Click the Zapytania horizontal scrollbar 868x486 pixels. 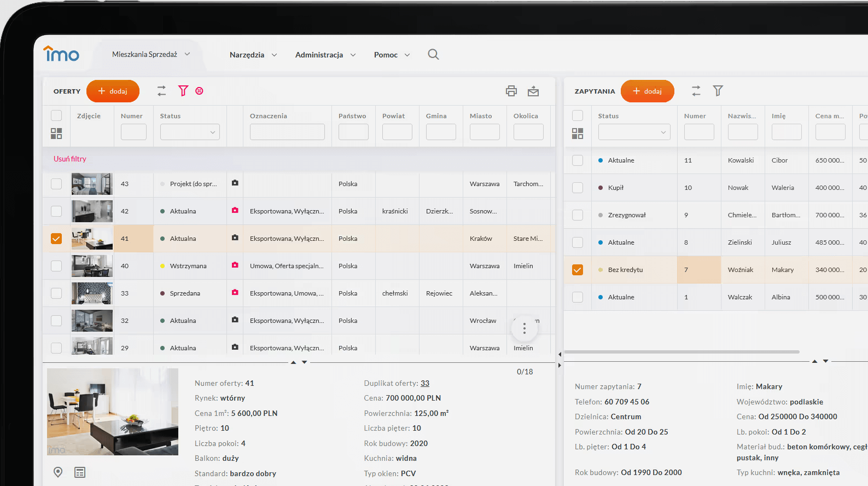(x=681, y=352)
